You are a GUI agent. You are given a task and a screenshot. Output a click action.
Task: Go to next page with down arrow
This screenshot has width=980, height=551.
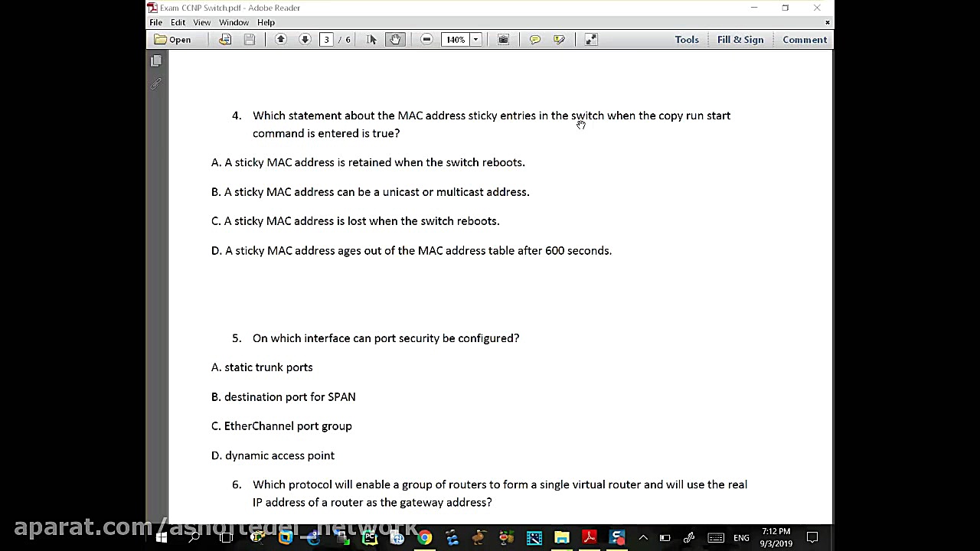[x=305, y=40]
